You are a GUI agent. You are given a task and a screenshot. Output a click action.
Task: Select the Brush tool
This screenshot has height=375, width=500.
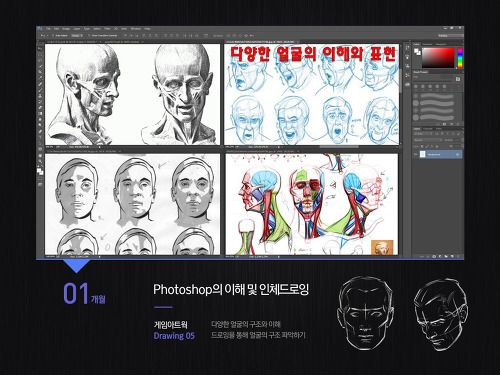(x=40, y=90)
